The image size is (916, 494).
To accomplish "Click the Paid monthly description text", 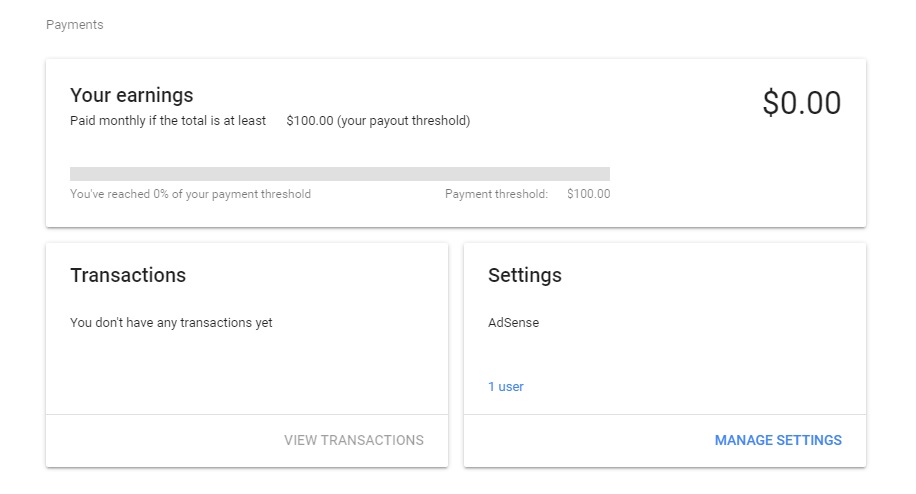I will (168, 121).
